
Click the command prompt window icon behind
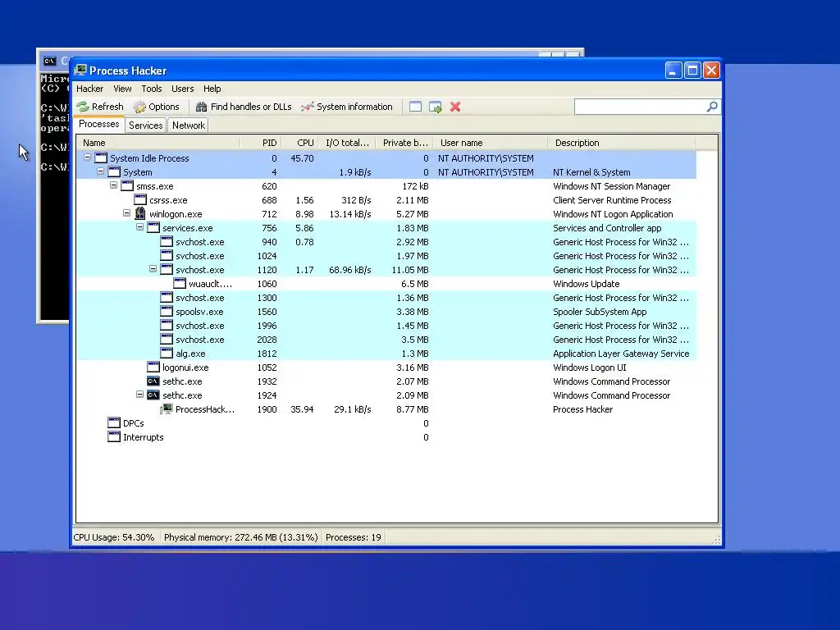(x=50, y=61)
